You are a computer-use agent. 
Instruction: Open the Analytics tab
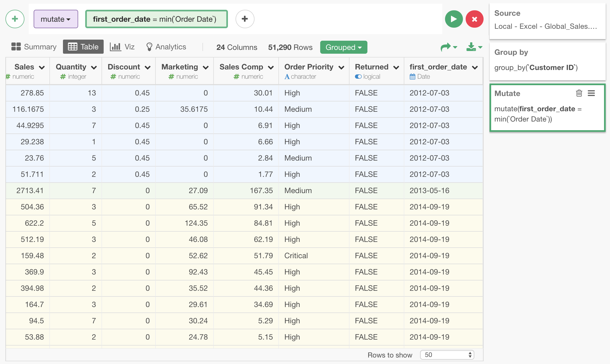click(x=166, y=47)
